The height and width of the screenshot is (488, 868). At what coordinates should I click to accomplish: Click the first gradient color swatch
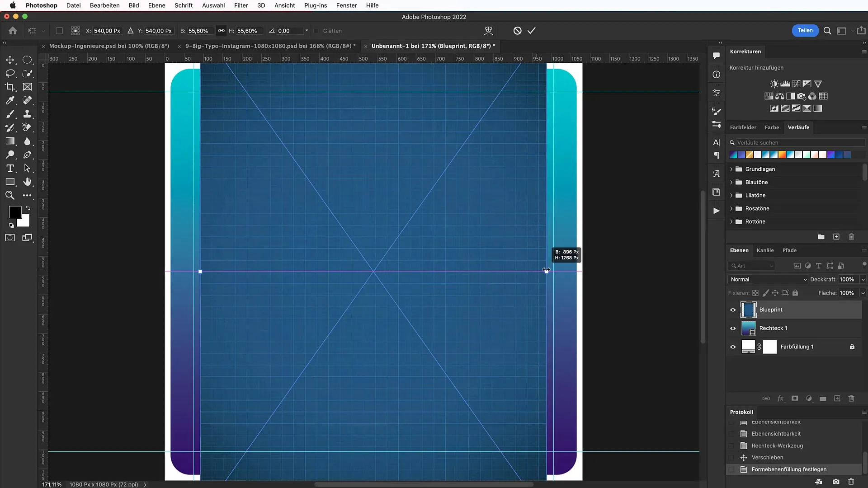point(733,155)
